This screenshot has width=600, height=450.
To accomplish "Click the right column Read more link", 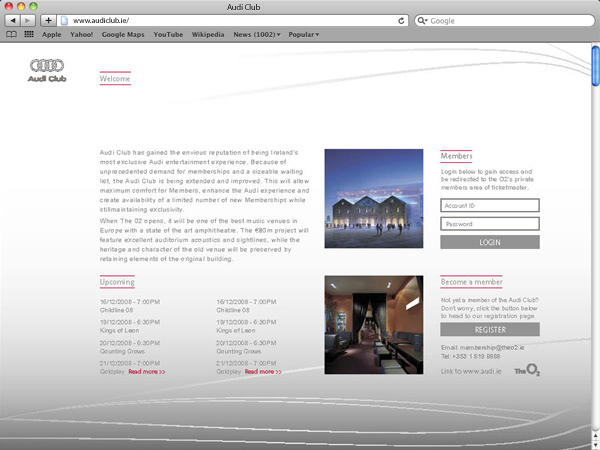I will tap(263, 372).
